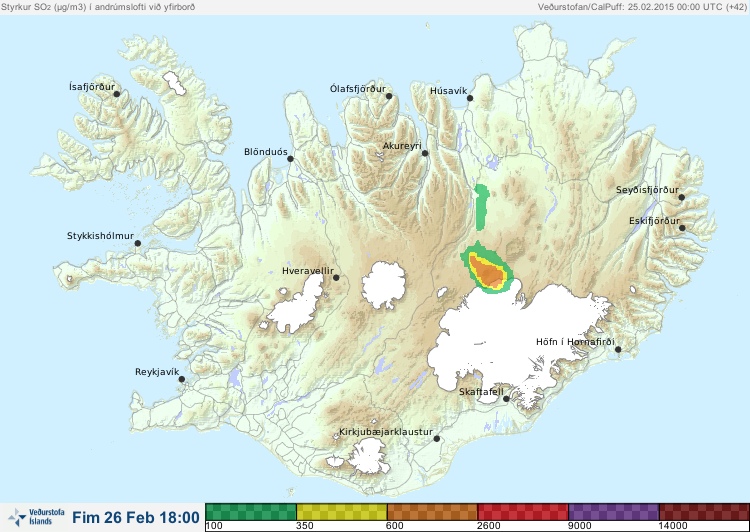Click the red 2600 legend swatch
Screen dimensions: 750x532
coord(523,511)
